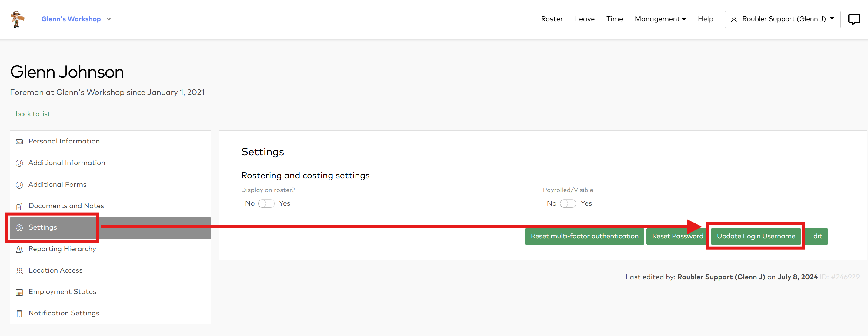
Task: Go to the Roster page
Action: pos(552,19)
